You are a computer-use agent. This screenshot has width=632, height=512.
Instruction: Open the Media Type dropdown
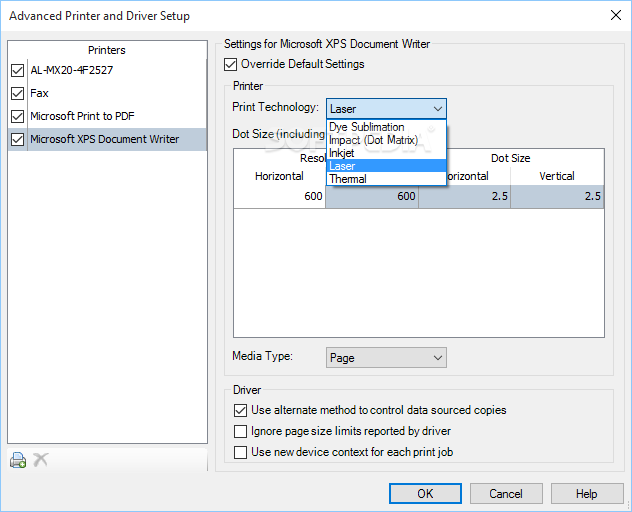(386, 358)
